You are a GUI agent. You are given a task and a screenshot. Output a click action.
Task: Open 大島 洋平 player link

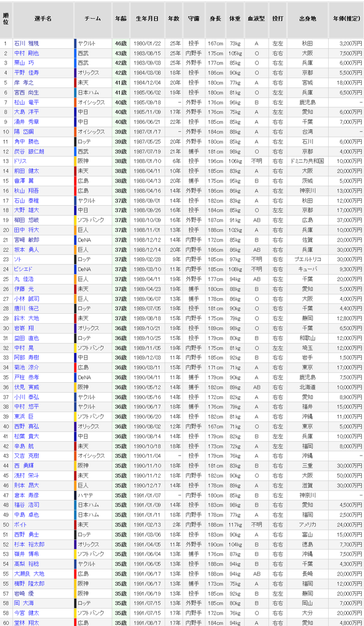(26, 112)
